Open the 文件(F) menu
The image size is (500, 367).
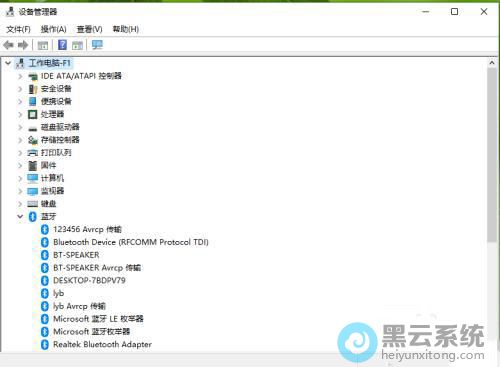[x=18, y=29]
